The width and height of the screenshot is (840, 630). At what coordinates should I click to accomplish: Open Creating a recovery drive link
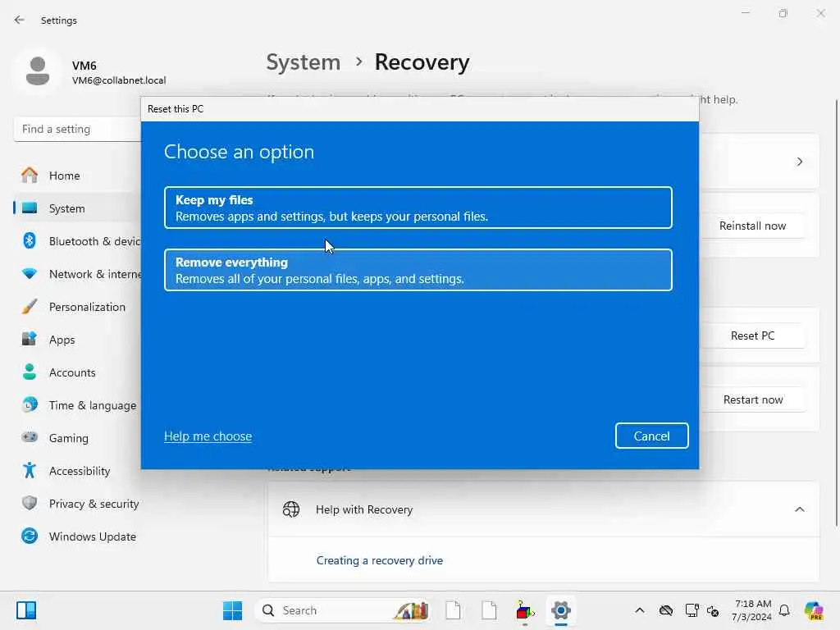pyautogui.click(x=379, y=560)
